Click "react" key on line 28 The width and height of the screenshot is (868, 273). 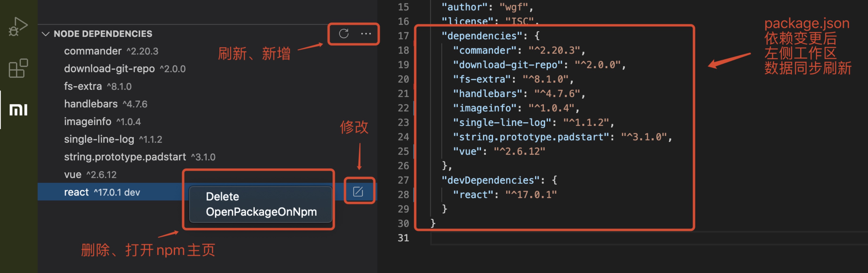point(473,194)
